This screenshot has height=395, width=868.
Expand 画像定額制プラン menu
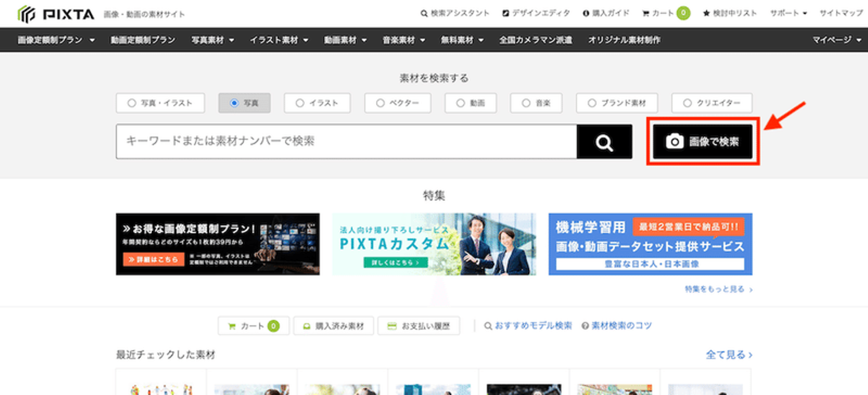point(57,40)
